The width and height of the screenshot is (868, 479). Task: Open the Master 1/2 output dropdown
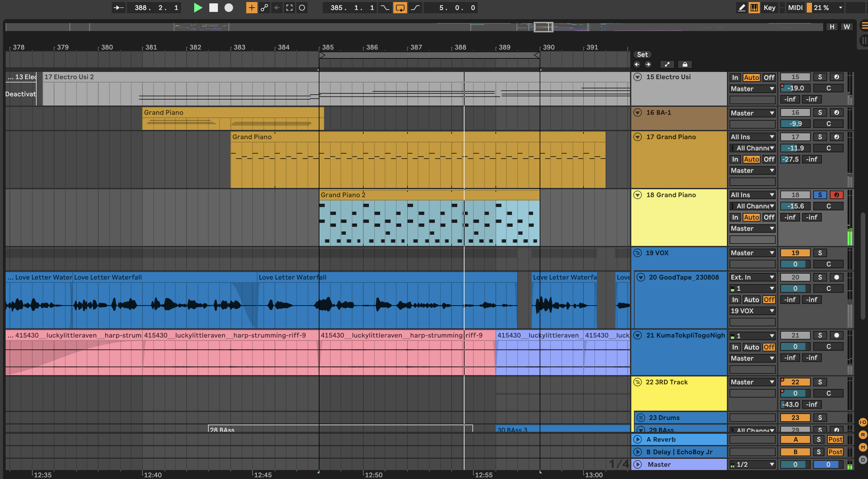(752, 464)
